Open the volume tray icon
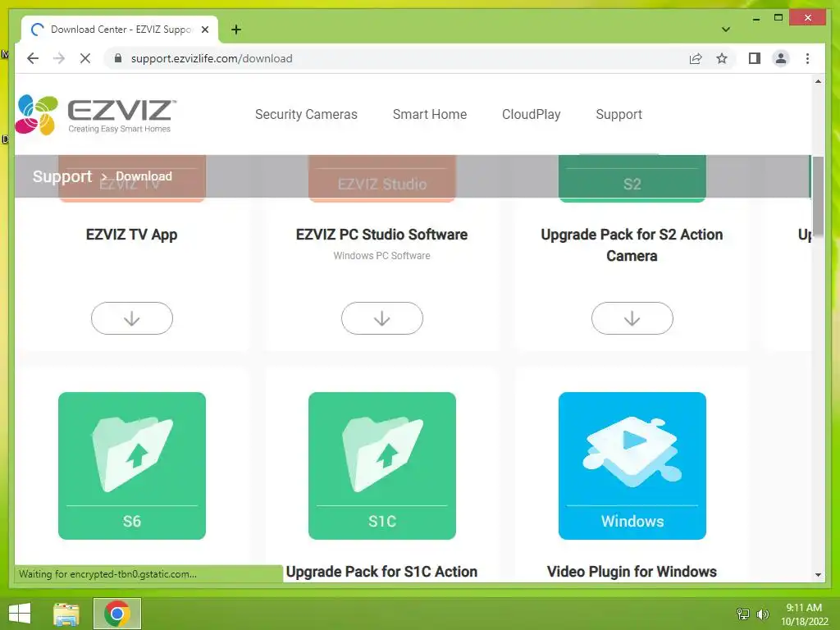Image resolution: width=840 pixels, height=630 pixels. (763, 614)
